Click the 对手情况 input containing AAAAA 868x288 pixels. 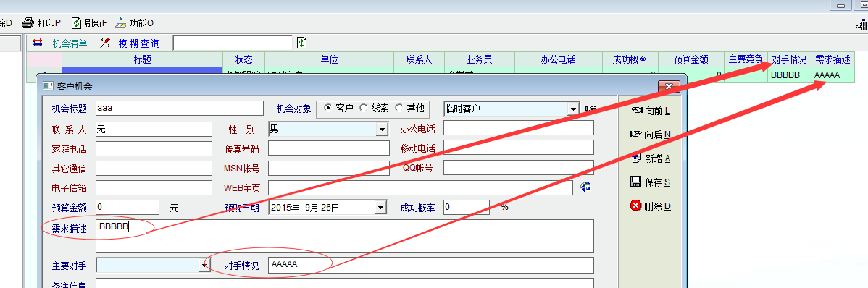pyautogui.click(x=431, y=266)
